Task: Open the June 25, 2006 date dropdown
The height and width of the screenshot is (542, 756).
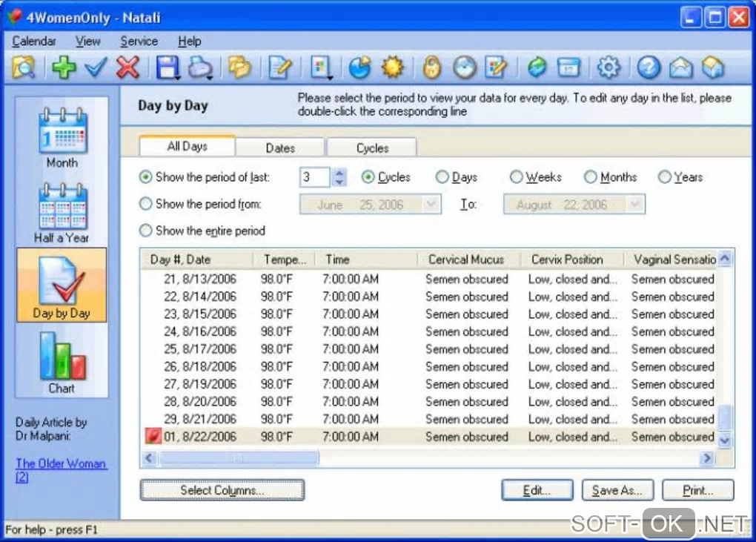Action: (431, 205)
